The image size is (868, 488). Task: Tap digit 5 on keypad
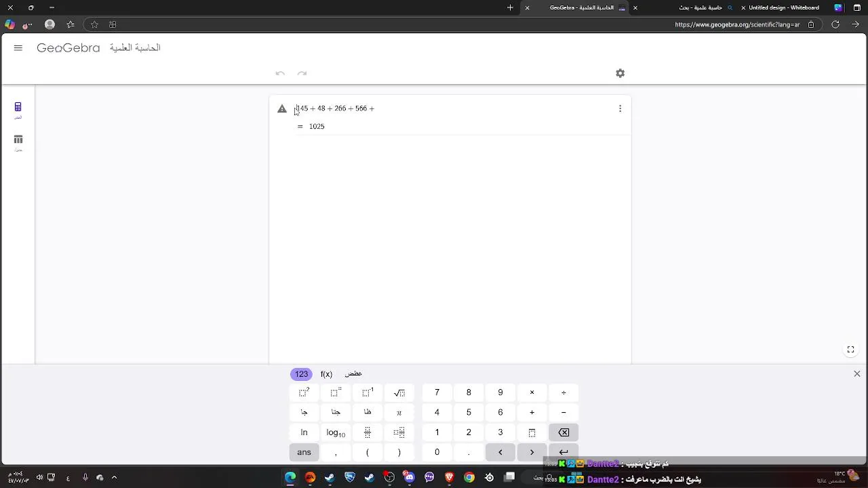click(x=469, y=412)
